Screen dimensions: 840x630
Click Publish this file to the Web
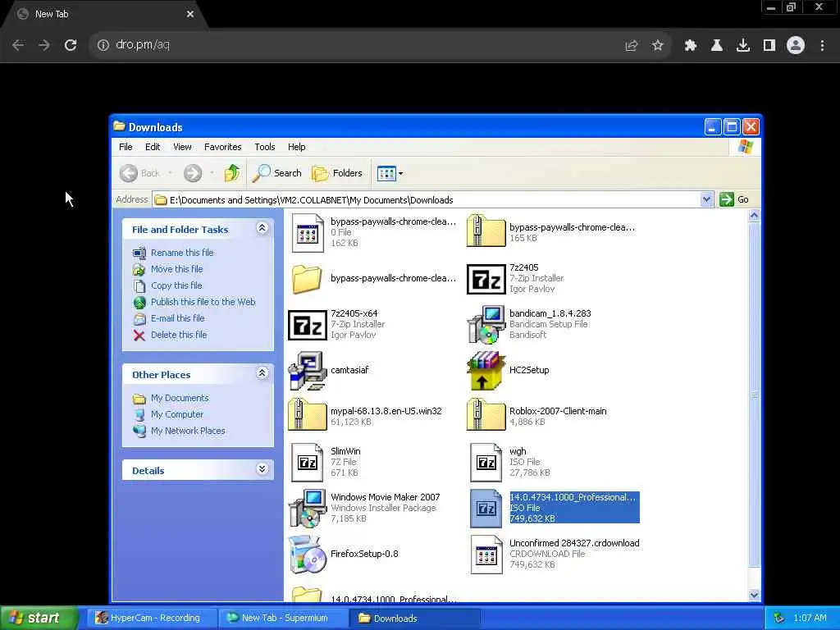203,302
